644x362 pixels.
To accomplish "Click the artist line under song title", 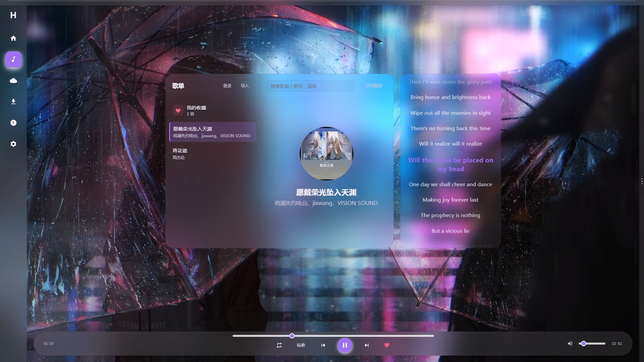I will pos(326,203).
